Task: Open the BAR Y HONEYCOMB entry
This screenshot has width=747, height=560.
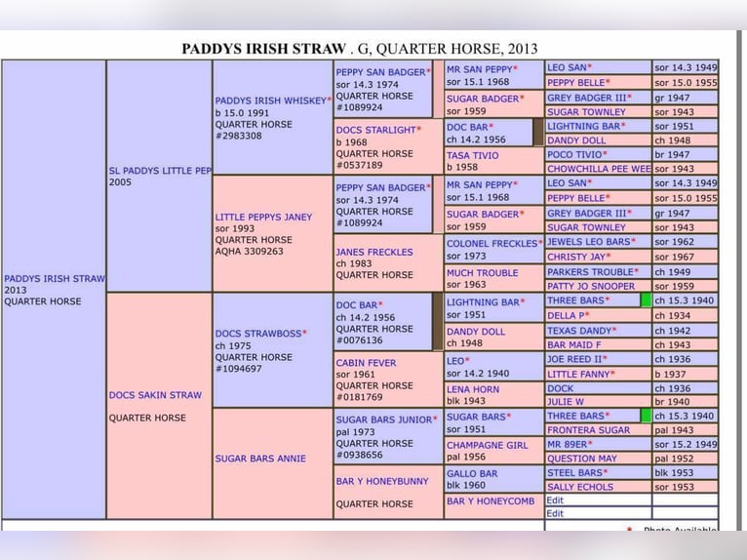Action: [x=491, y=501]
